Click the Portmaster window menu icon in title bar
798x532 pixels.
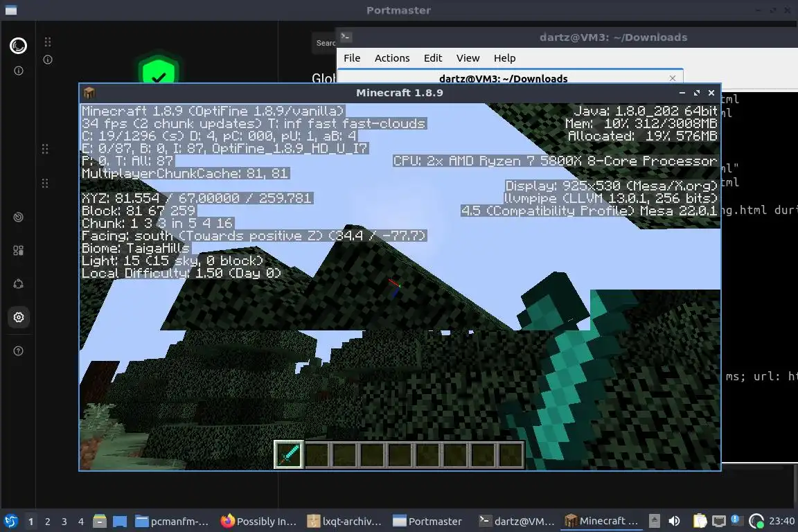(x=10, y=10)
